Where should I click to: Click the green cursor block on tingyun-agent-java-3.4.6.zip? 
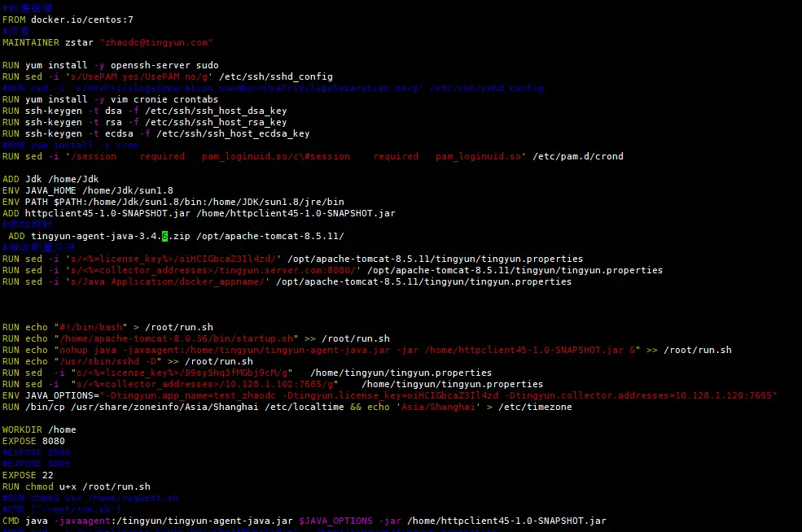[x=165, y=236]
